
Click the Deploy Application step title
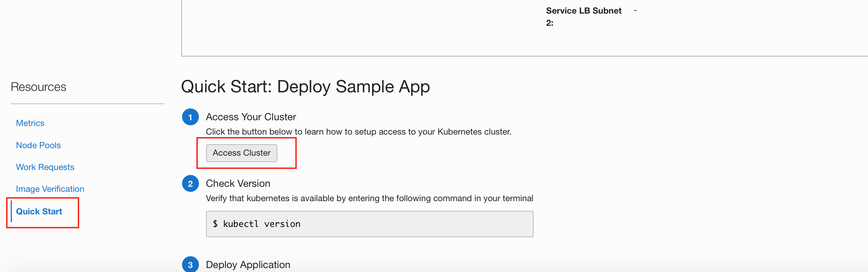click(248, 265)
